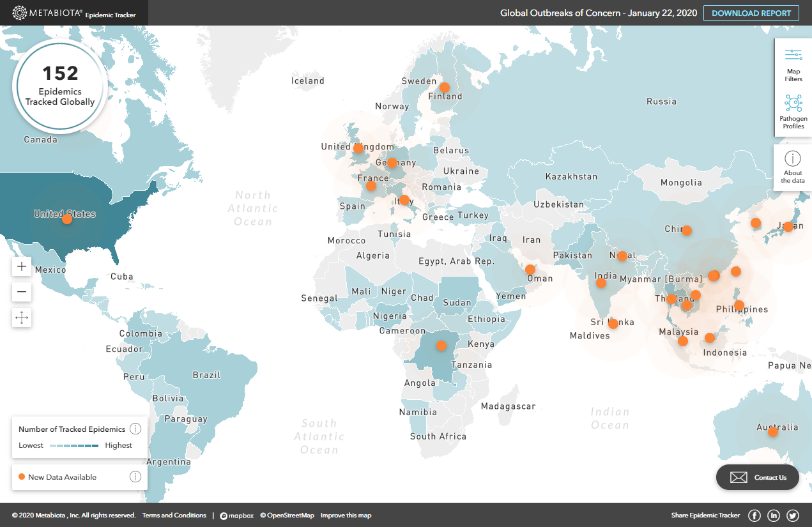Click the Brazil country on the map
This screenshot has width=812, height=527.
point(206,375)
